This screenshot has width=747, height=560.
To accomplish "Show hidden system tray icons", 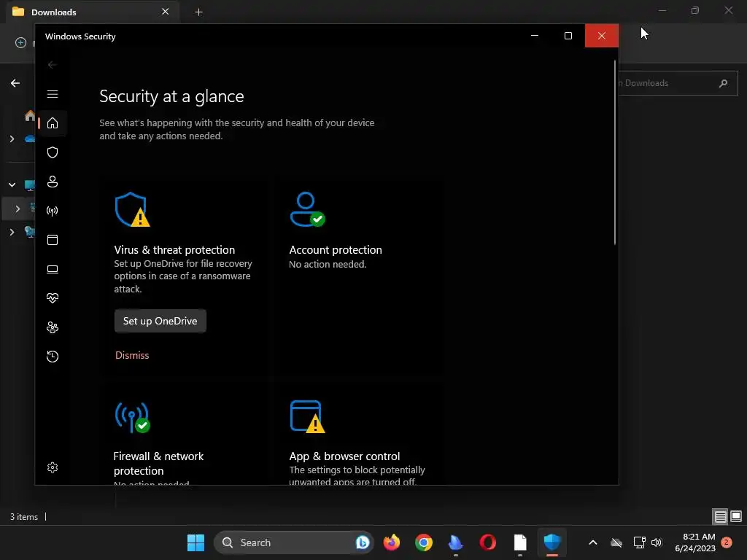I will click(593, 542).
